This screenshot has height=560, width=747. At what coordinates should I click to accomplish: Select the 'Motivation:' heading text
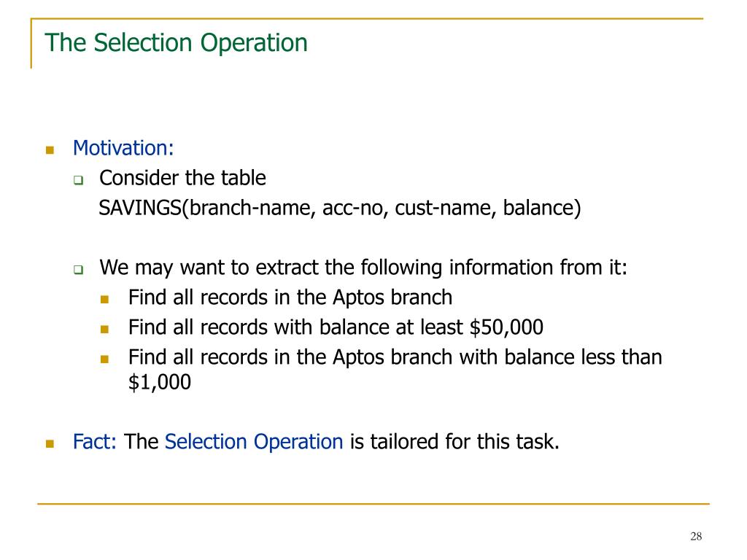pos(123,148)
